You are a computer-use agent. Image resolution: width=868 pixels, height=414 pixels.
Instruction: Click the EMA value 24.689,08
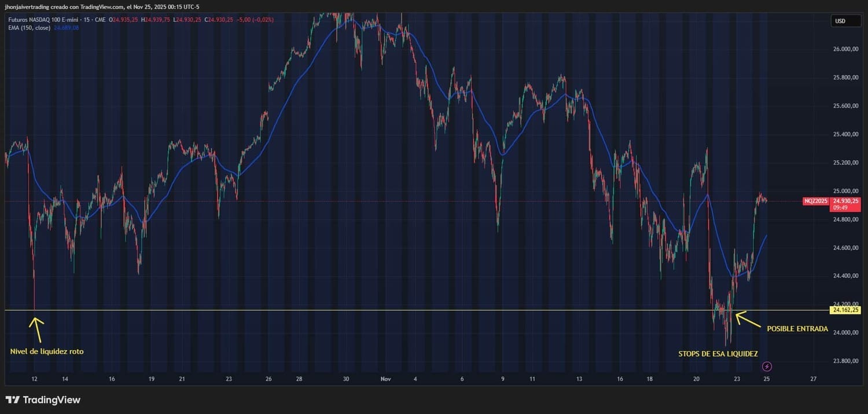pyautogui.click(x=67, y=27)
